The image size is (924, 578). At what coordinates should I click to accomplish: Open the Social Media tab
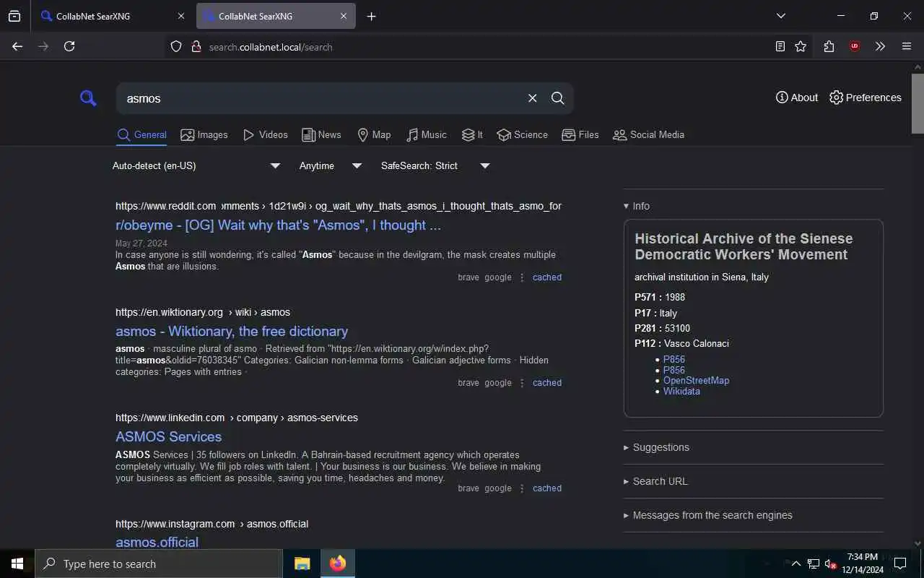pos(648,135)
